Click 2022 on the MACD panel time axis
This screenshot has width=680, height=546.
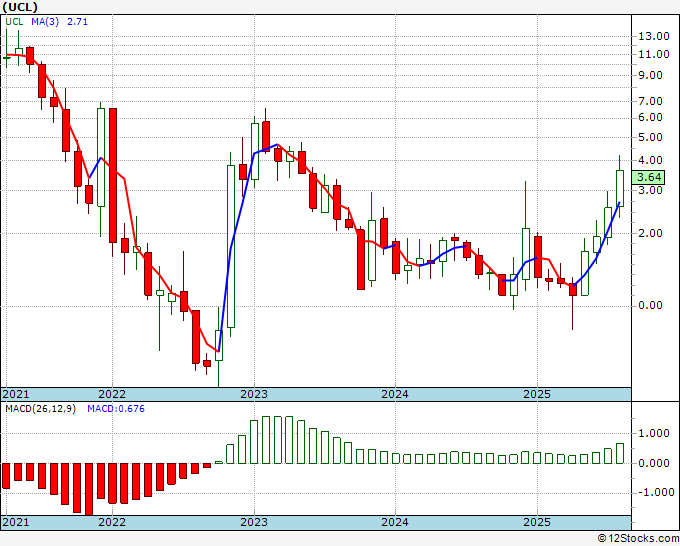[x=112, y=522]
